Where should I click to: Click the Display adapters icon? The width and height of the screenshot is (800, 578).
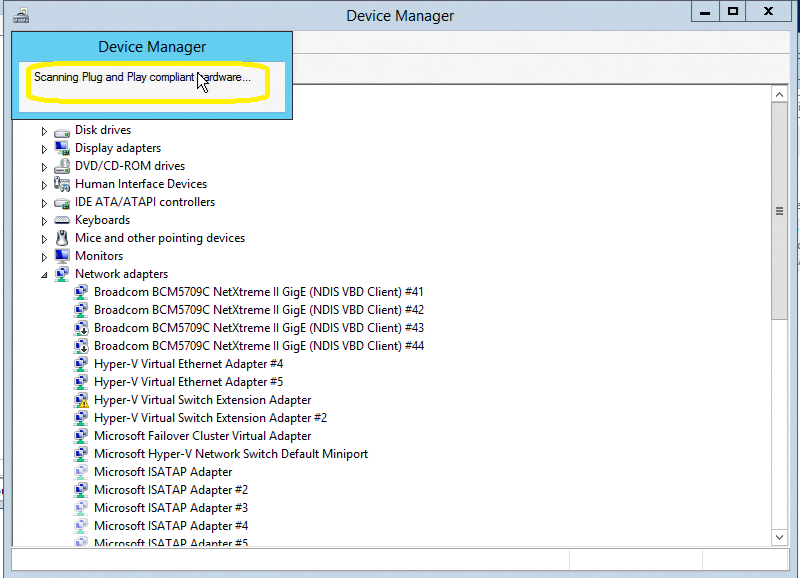click(x=62, y=148)
